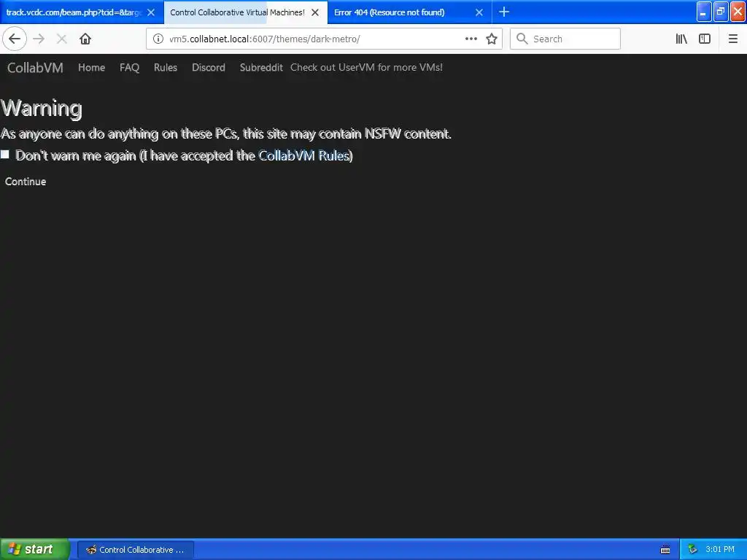Open the Home nav link

click(91, 68)
